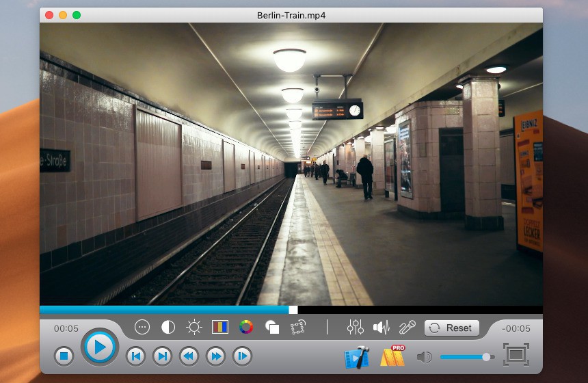588x383 pixels.
Task: Enter fullscreen mode
Action: (x=516, y=354)
